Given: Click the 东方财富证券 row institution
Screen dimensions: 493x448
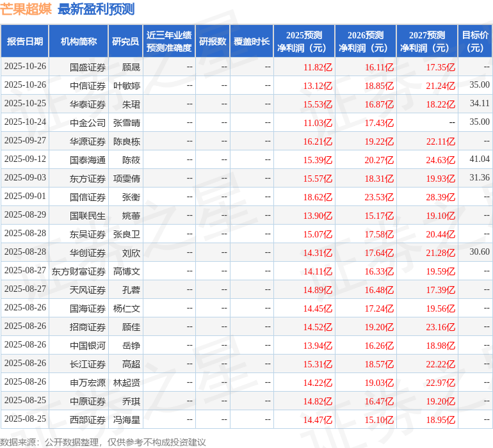Looking at the screenshot, I should tap(79, 271).
